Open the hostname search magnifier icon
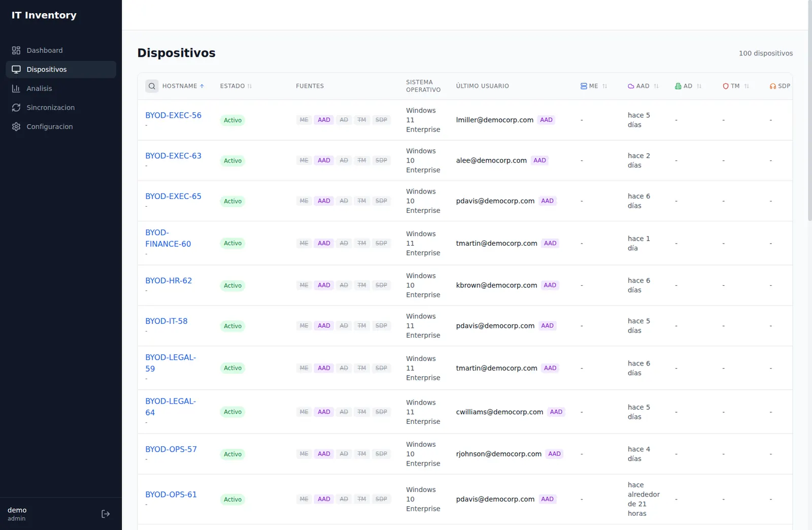 tap(152, 86)
